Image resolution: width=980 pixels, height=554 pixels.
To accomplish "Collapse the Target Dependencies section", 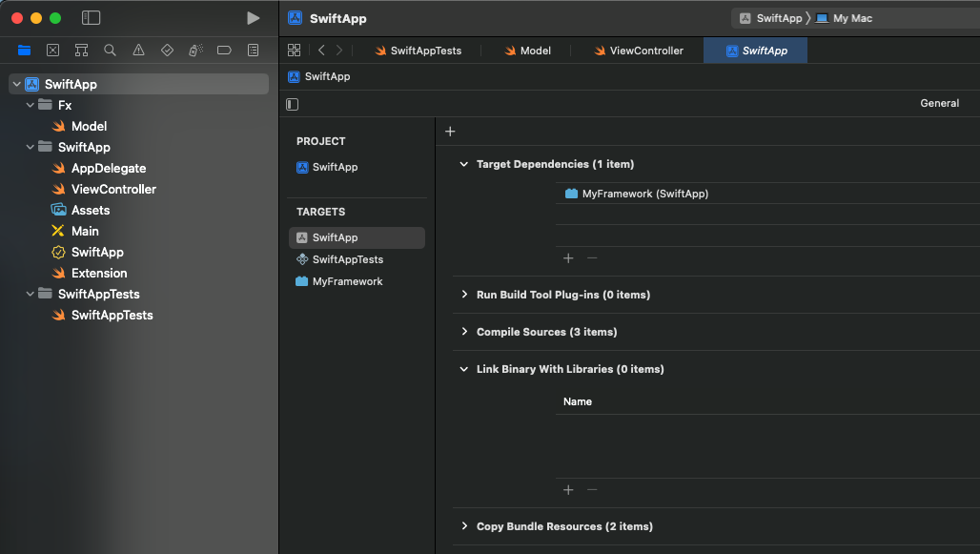I will pos(464,165).
